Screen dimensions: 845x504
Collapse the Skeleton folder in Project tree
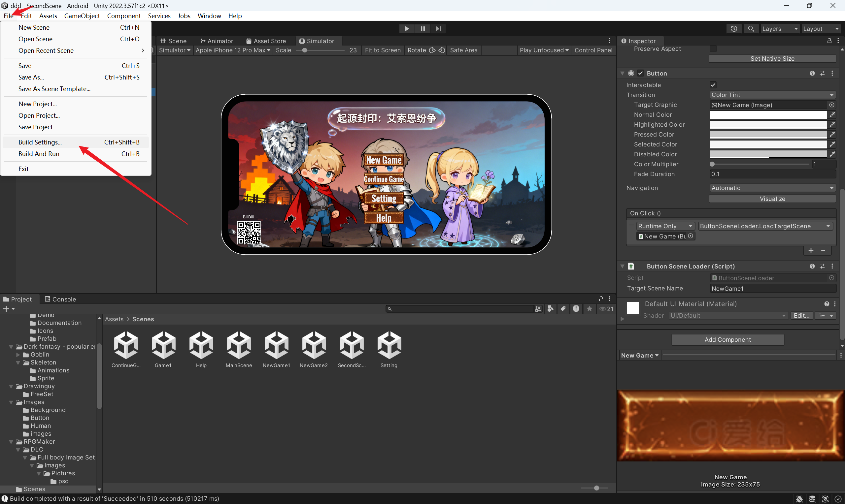point(18,363)
